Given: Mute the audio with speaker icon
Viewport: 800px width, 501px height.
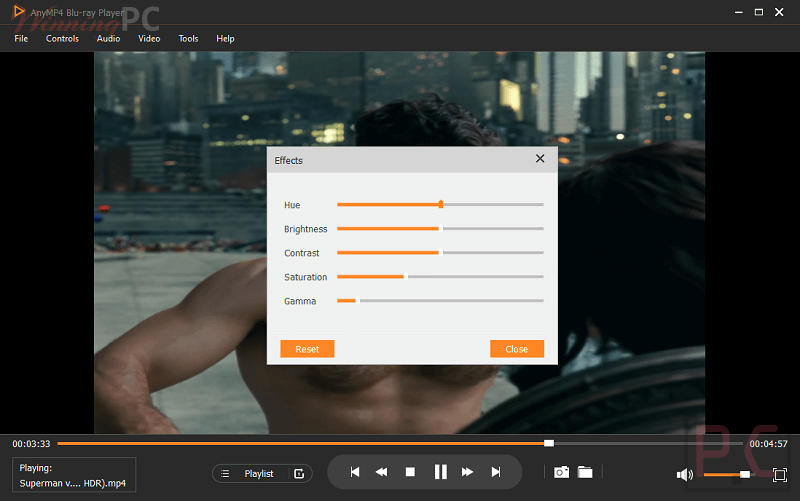Looking at the screenshot, I should coord(685,474).
